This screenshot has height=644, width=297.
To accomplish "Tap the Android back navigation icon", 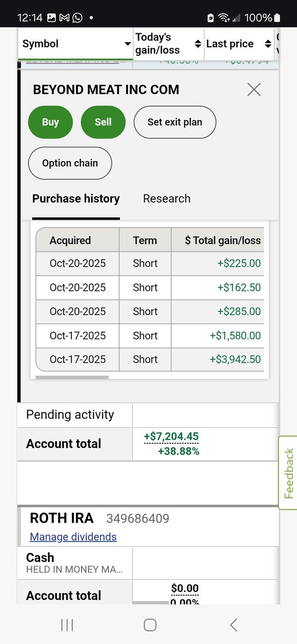I will (233, 625).
